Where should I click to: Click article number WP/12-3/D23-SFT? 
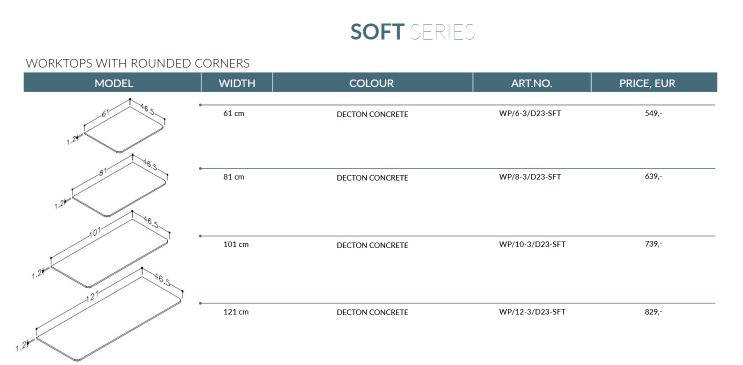532,312
